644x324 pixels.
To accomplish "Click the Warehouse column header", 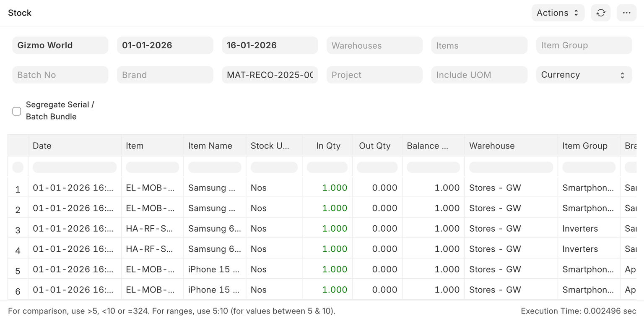I will click(x=511, y=146).
